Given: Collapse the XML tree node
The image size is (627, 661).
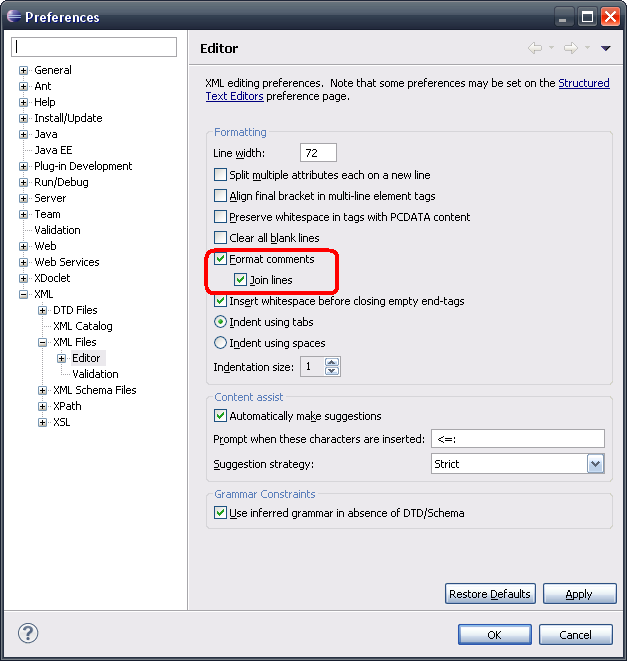Looking at the screenshot, I should click(x=24, y=295).
